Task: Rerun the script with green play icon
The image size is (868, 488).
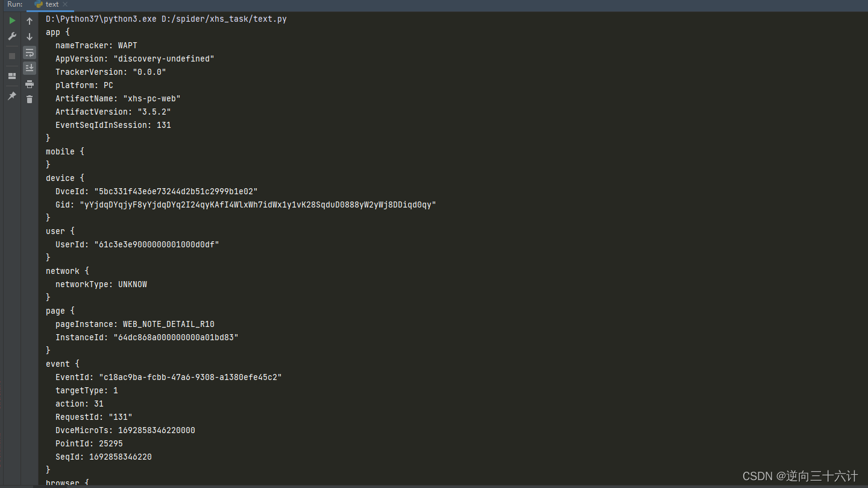Action: [12, 21]
